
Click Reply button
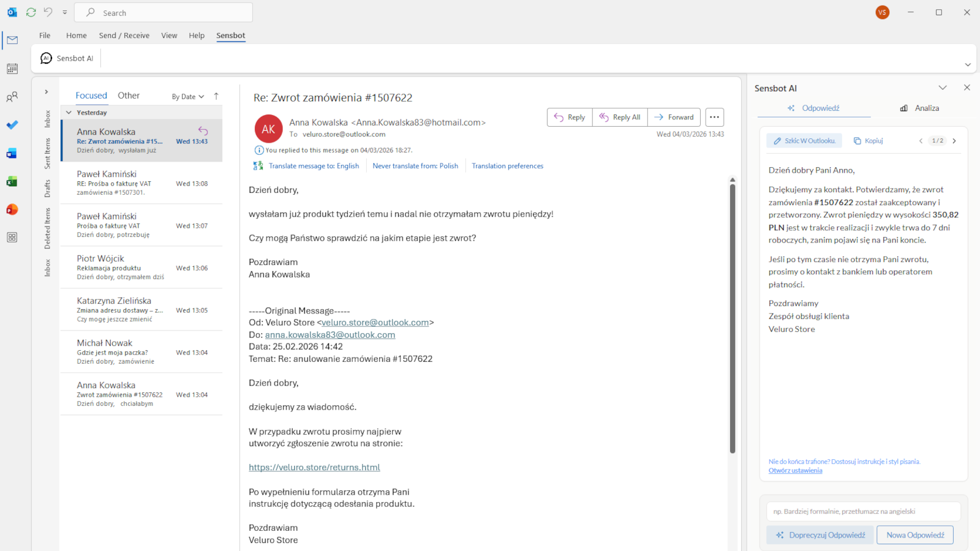tap(570, 117)
